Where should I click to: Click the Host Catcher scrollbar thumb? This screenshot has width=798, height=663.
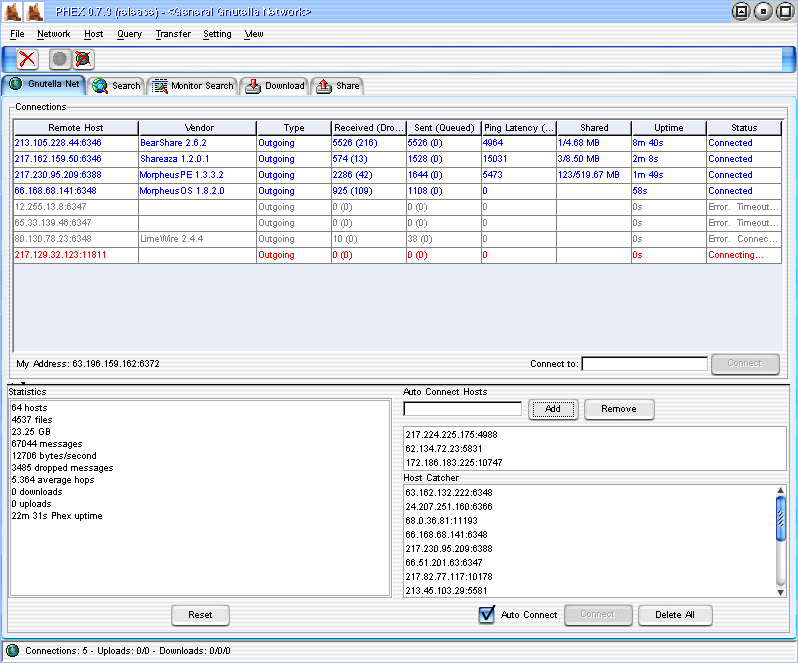(x=781, y=519)
